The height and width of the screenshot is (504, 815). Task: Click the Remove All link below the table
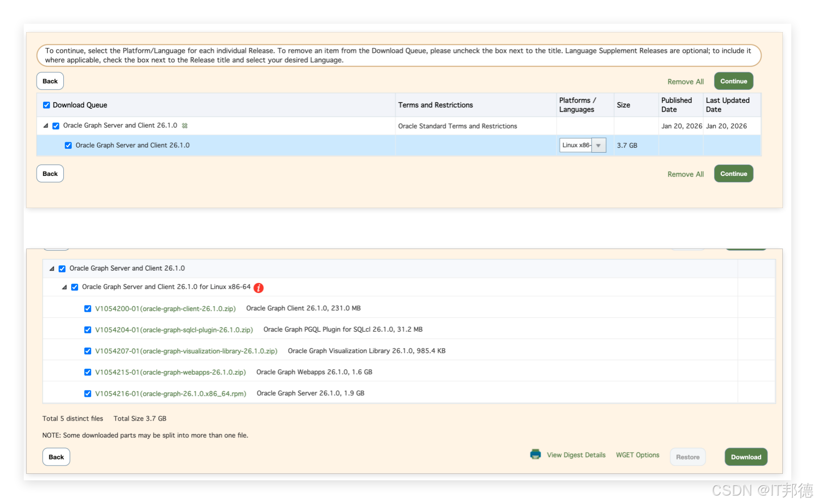[x=685, y=174]
